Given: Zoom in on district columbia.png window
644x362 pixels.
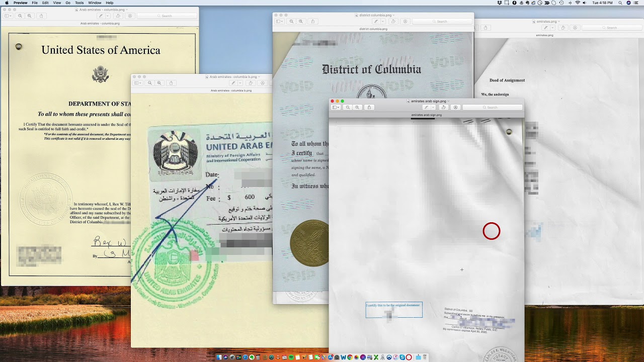Looking at the screenshot, I should [x=301, y=21].
